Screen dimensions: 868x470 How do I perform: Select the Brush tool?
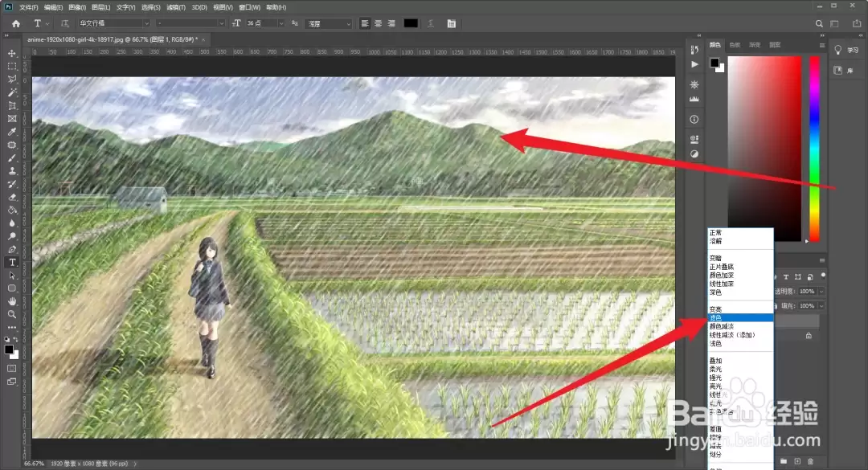pyautogui.click(x=11, y=157)
